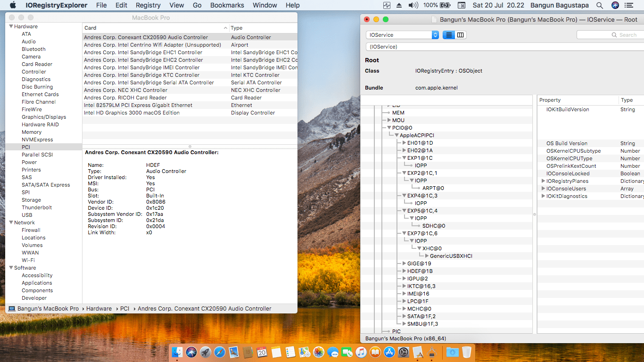This screenshot has height=362, width=644.
Task: Open FaceTime from the dock
Action: pyautogui.click(x=347, y=352)
